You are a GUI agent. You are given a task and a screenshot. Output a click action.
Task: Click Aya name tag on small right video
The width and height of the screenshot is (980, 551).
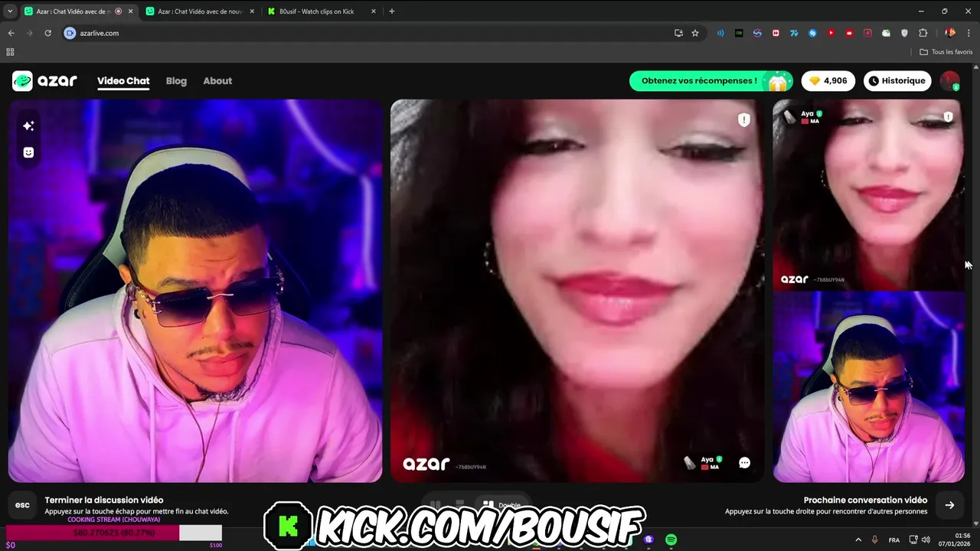click(803, 117)
